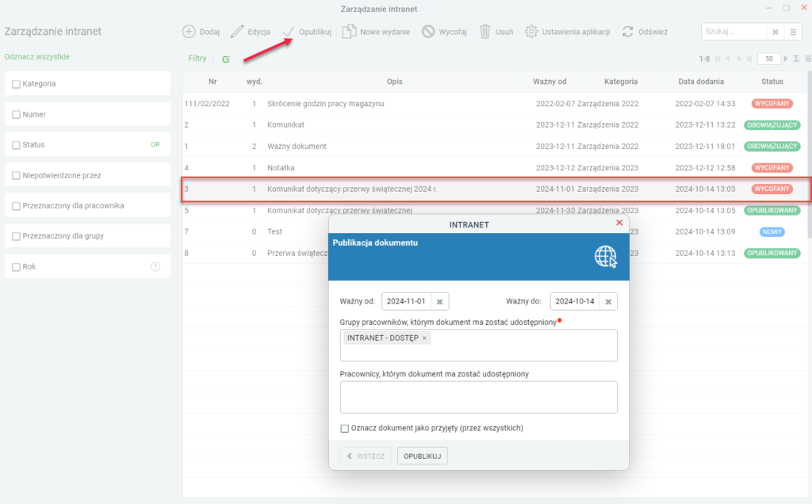
Task: Go to first page of results
Action: (718, 59)
